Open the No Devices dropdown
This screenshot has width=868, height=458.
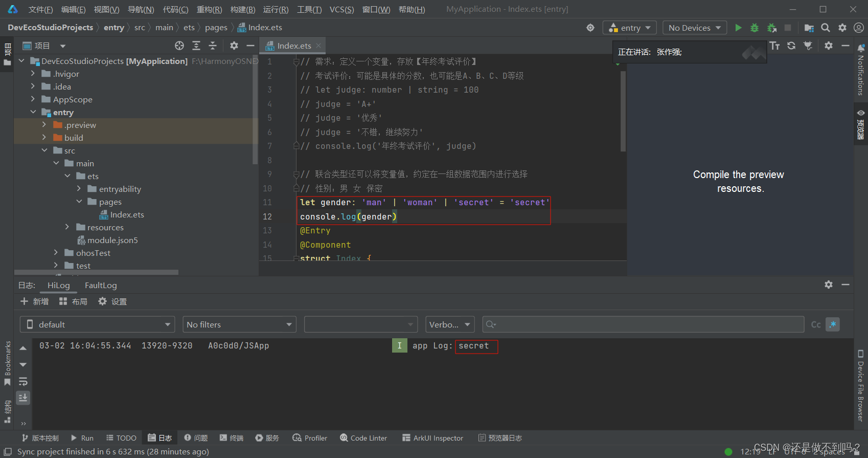click(x=695, y=28)
